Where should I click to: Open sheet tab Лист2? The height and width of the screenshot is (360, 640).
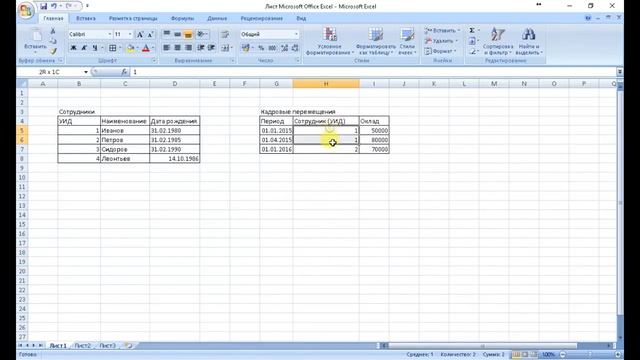pyautogui.click(x=83, y=346)
